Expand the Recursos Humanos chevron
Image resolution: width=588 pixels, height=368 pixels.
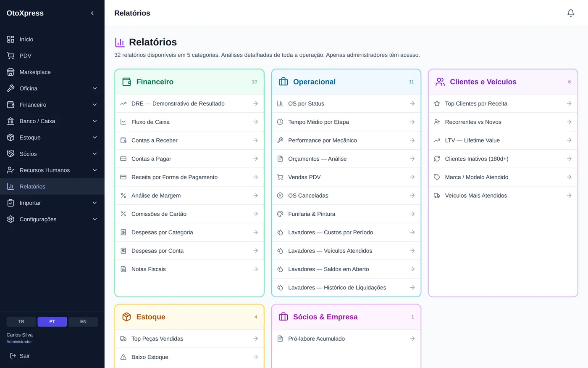95,170
